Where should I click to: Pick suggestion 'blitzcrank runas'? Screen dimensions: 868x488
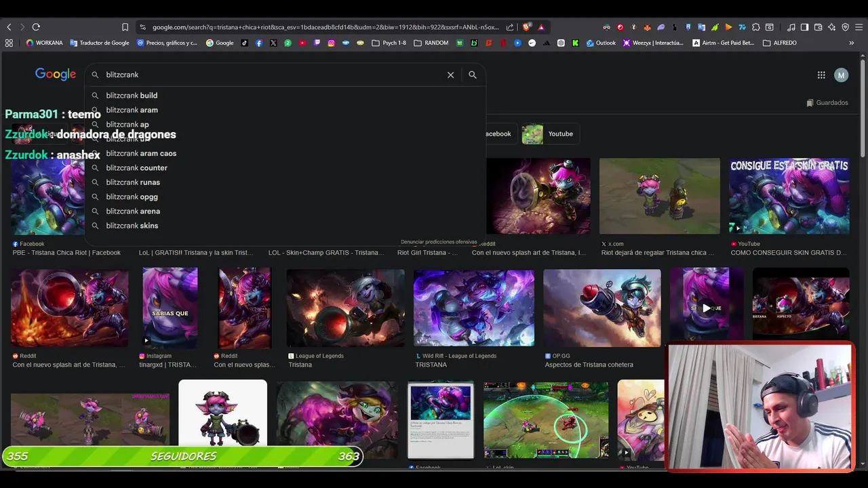(285, 182)
